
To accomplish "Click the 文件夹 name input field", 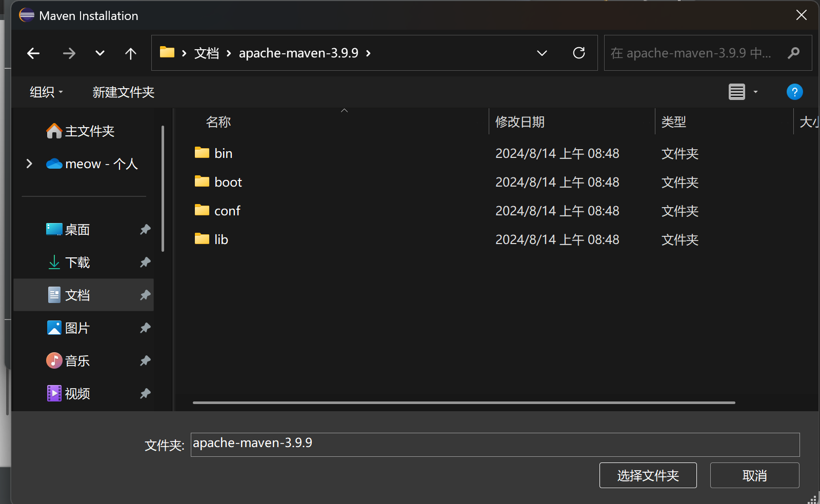I will [x=495, y=445].
